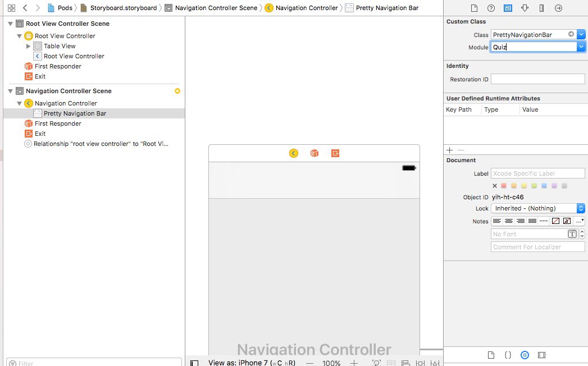Click the Restoration ID field
The image size is (588, 366).
(538, 79)
